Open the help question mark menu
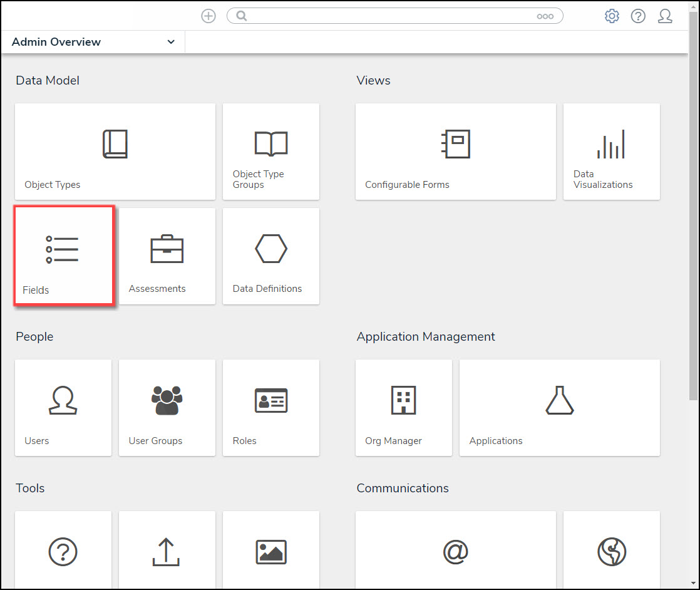 [638, 16]
